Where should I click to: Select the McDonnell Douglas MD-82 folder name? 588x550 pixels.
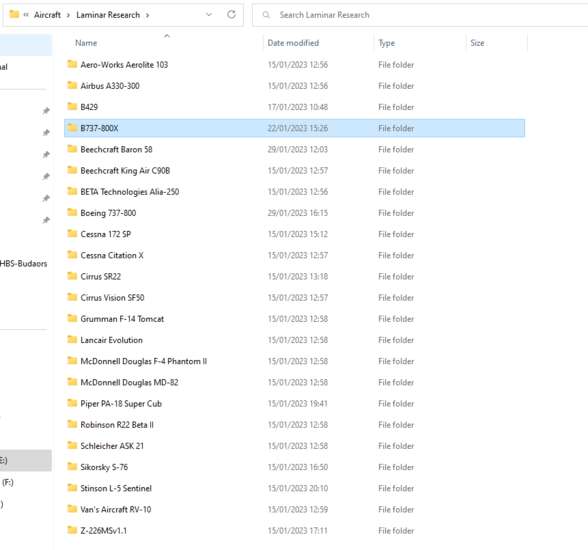pos(129,382)
